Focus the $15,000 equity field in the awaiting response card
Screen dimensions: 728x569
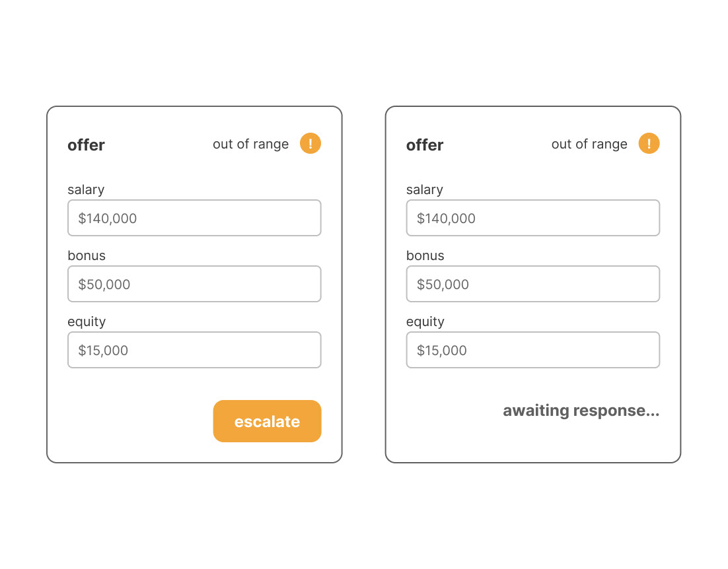(533, 350)
